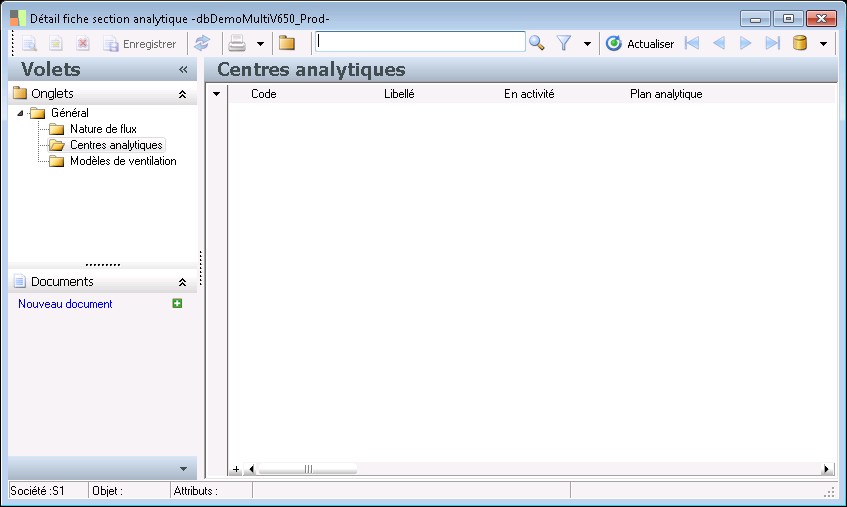Sort by En activité column header
Image resolution: width=847 pixels, height=507 pixels.
pyautogui.click(x=529, y=94)
